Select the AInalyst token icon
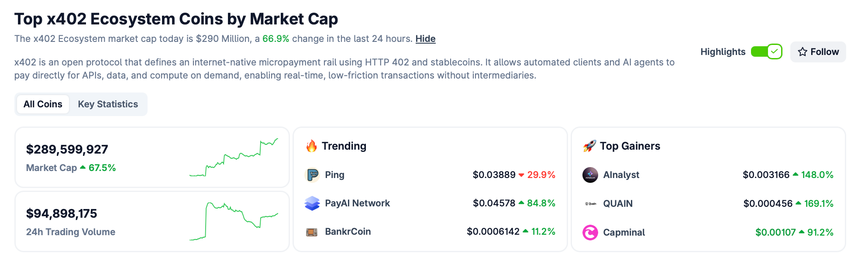 click(590, 175)
